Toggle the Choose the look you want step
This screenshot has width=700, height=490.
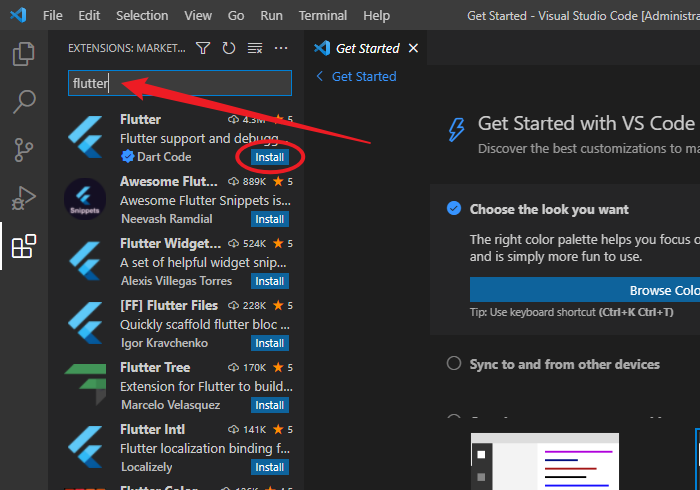(454, 208)
